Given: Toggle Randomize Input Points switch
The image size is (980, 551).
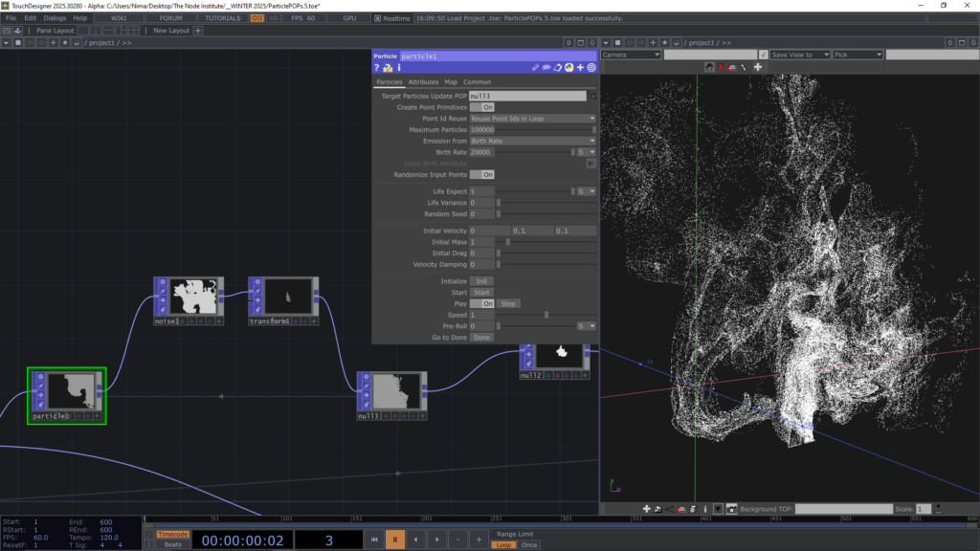Looking at the screenshot, I should click(x=481, y=175).
